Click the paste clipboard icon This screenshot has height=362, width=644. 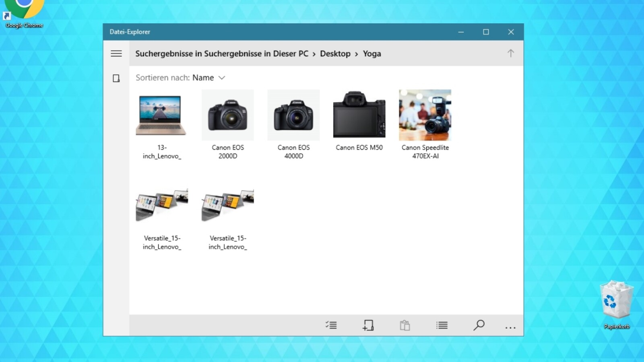click(405, 325)
